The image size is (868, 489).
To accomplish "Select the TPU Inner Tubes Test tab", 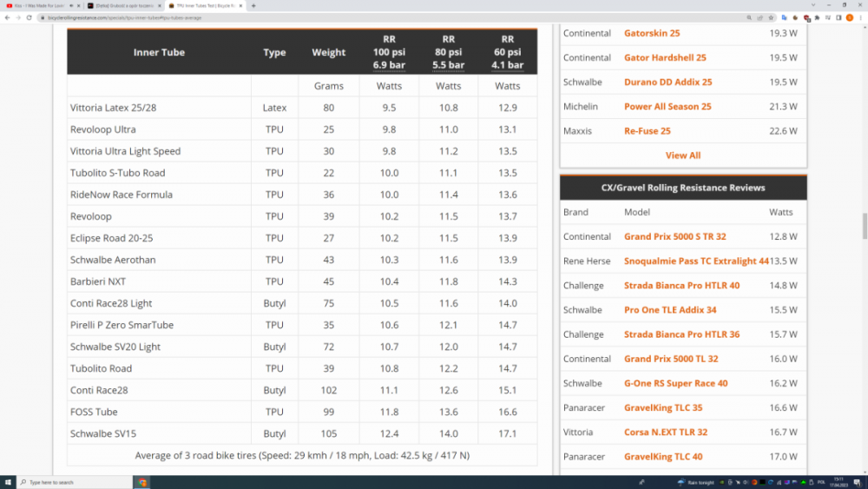I will (206, 5).
